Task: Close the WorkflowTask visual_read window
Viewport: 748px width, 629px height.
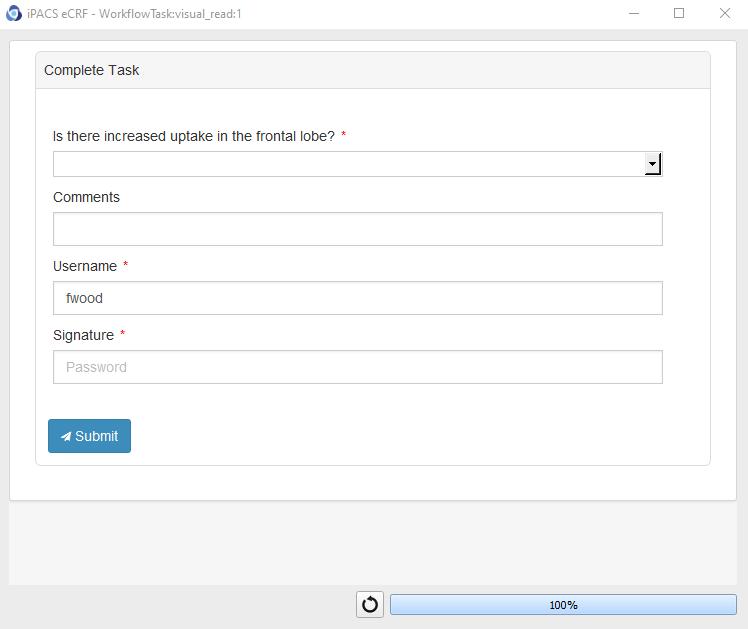Action: pos(725,14)
